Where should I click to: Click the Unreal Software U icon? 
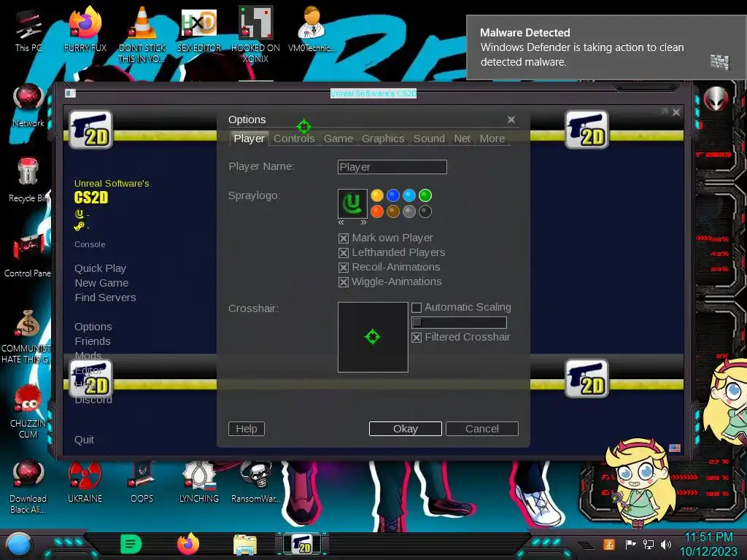[79, 214]
